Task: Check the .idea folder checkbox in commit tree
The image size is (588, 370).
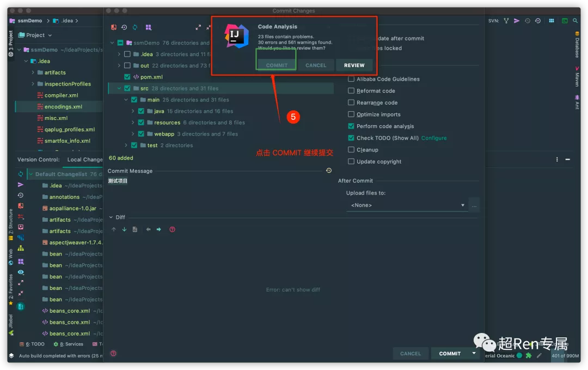Action: [127, 54]
